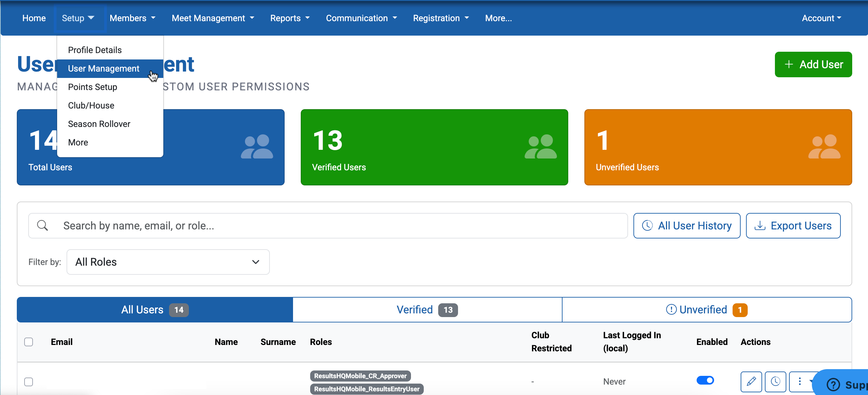This screenshot has width=868, height=395.
Task: Click the people icon on Total Users card
Action: 257,147
